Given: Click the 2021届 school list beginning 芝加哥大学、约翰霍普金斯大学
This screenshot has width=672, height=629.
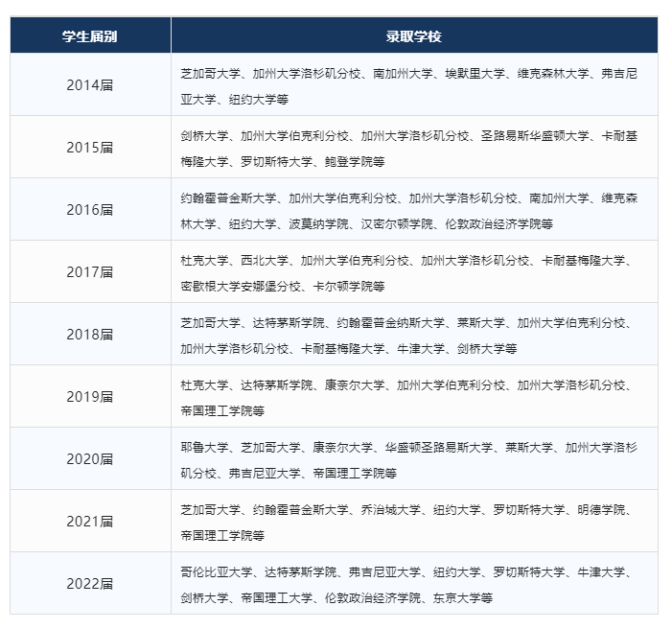Looking at the screenshot, I should 406,523.
